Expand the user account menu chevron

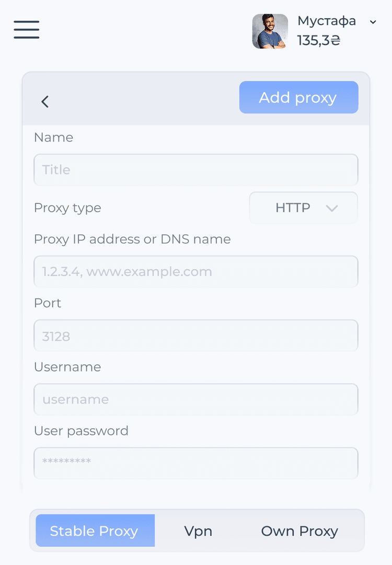click(x=373, y=22)
